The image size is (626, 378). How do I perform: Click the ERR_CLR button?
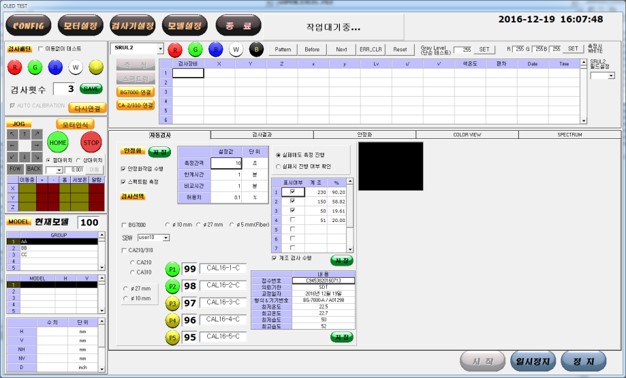pyautogui.click(x=370, y=49)
